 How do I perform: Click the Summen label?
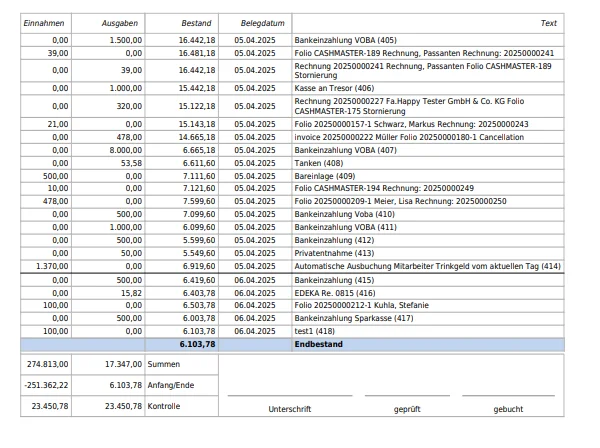[x=164, y=365]
